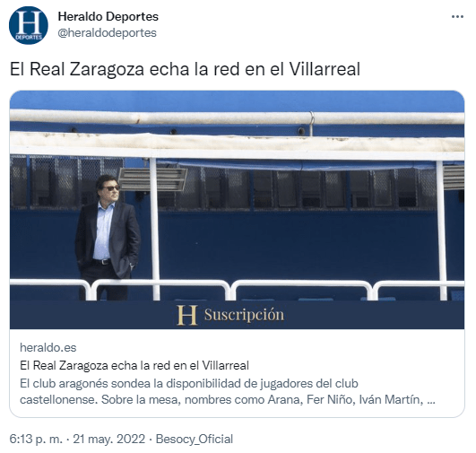The height and width of the screenshot is (453, 476).
Task: Click the 21 may. 2022 date
Action: [109, 439]
